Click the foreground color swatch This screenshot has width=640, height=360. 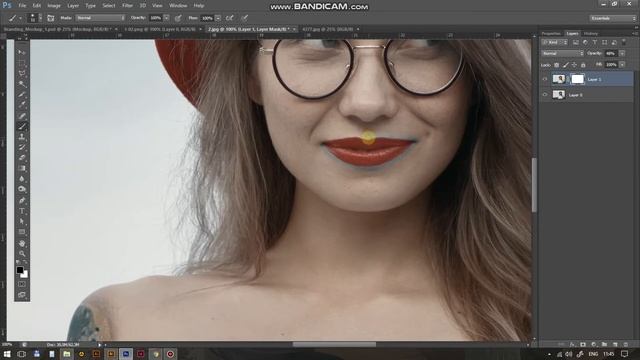(20, 270)
